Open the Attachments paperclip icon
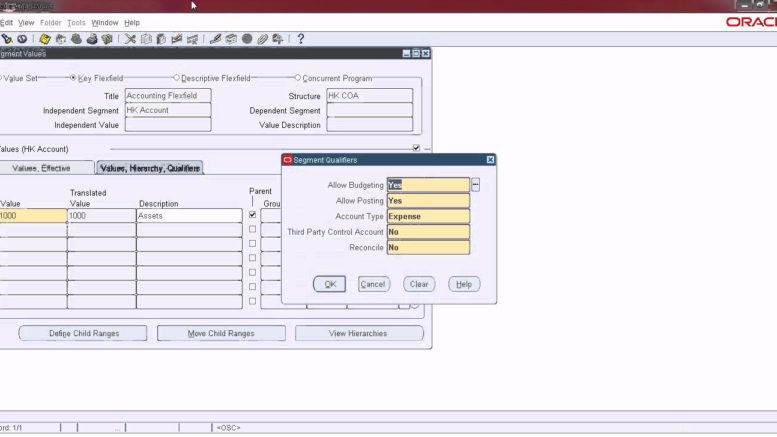Image resolution: width=777 pixels, height=437 pixels. 262,39
